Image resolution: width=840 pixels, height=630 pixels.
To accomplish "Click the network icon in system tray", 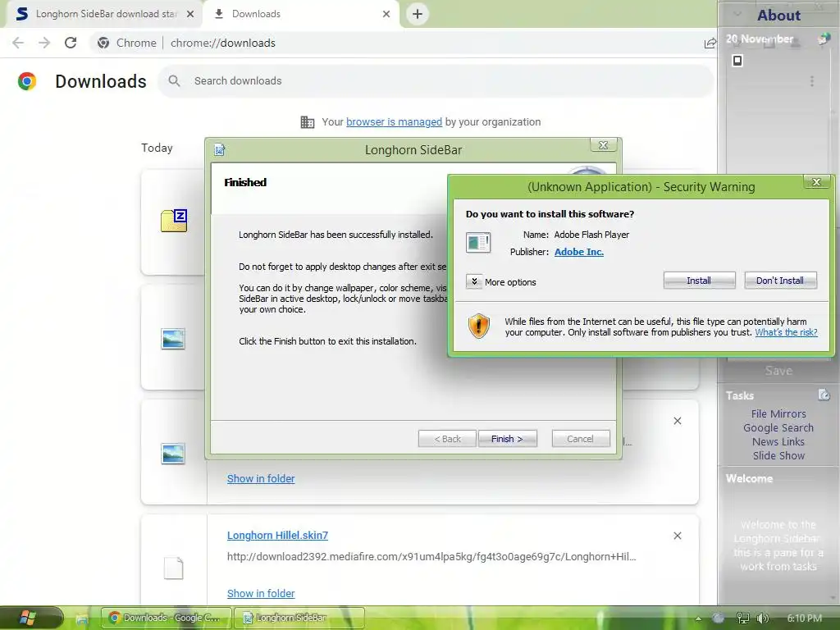I will (x=742, y=619).
